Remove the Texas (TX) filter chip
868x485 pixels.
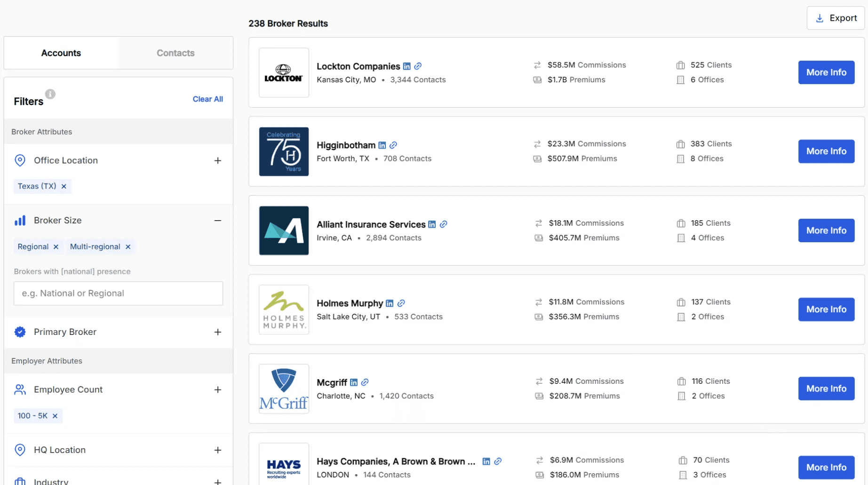click(x=64, y=186)
